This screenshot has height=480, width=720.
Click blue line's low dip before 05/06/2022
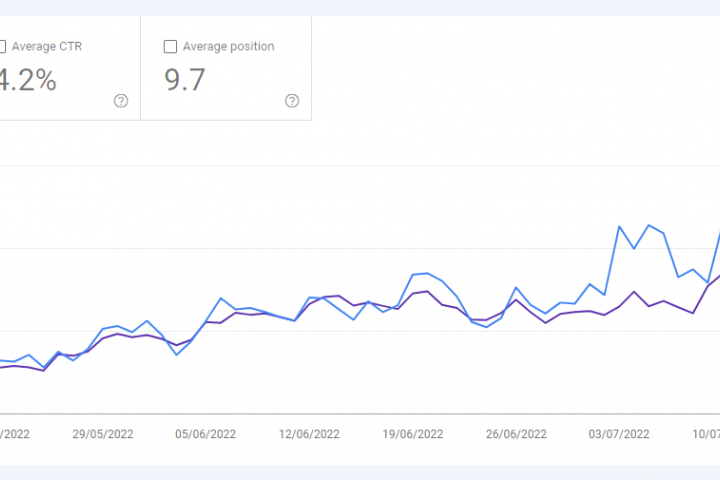[x=177, y=355]
